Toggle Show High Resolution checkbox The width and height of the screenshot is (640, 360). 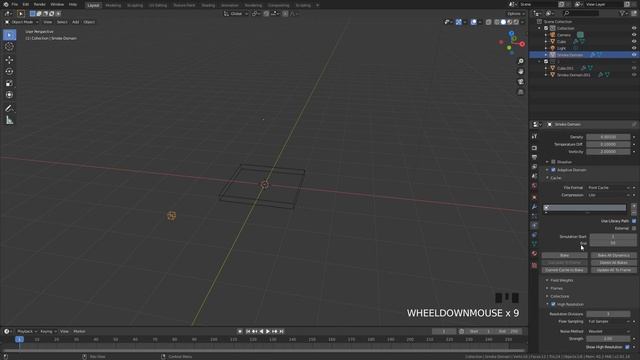[x=627, y=347]
